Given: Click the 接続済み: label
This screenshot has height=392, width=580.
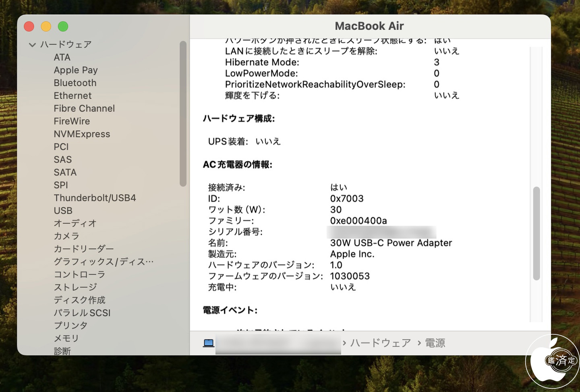Looking at the screenshot, I should click(x=227, y=188).
